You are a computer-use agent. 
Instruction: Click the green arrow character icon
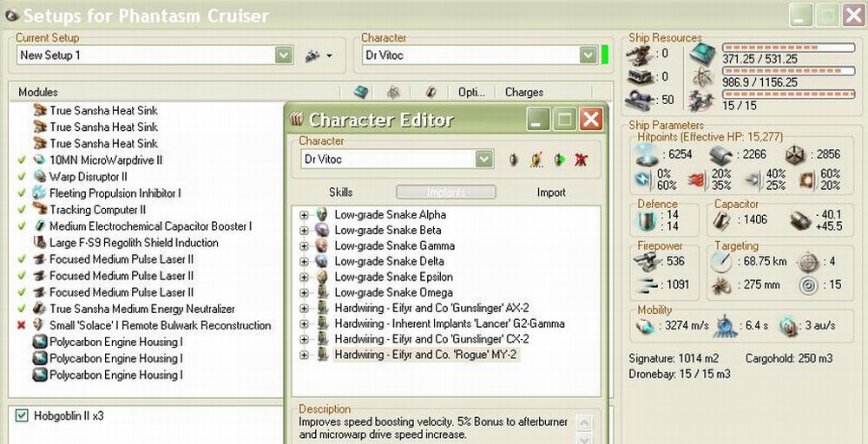point(559,160)
